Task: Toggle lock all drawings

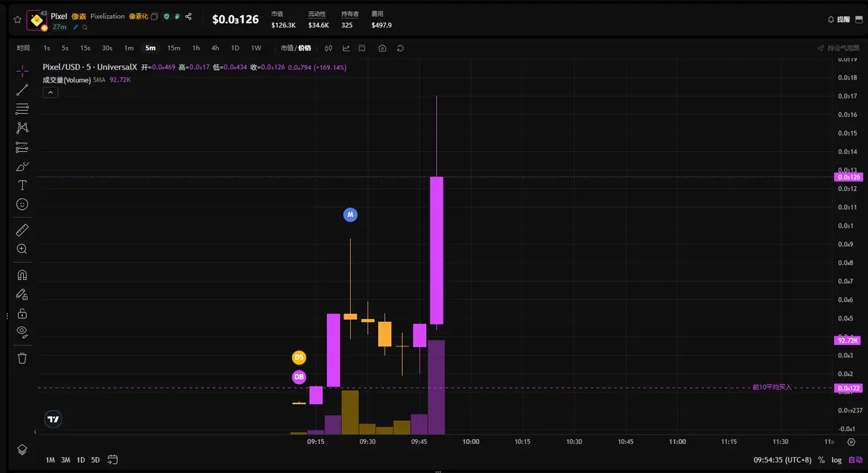Action: [22, 313]
